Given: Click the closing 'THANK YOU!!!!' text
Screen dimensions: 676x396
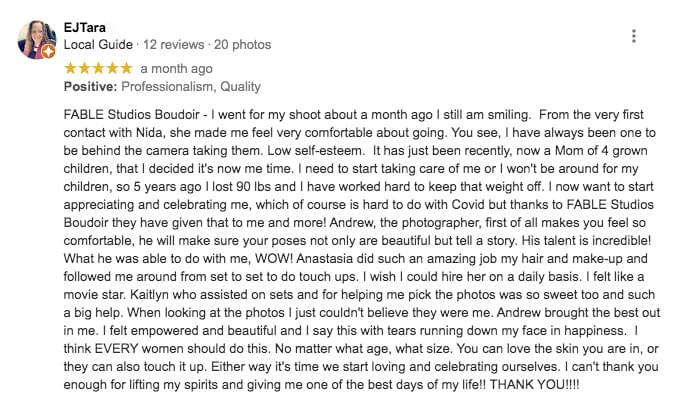Looking at the screenshot, I should (535, 384).
